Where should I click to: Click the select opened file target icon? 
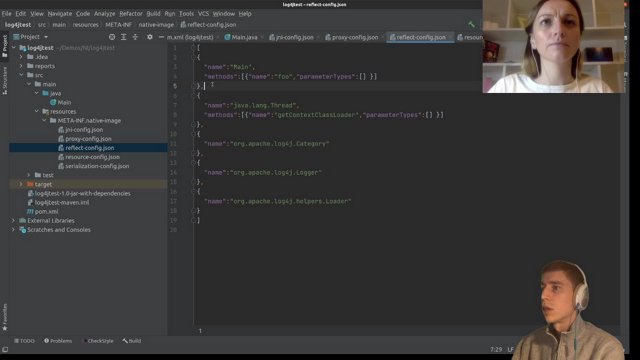coord(112,37)
